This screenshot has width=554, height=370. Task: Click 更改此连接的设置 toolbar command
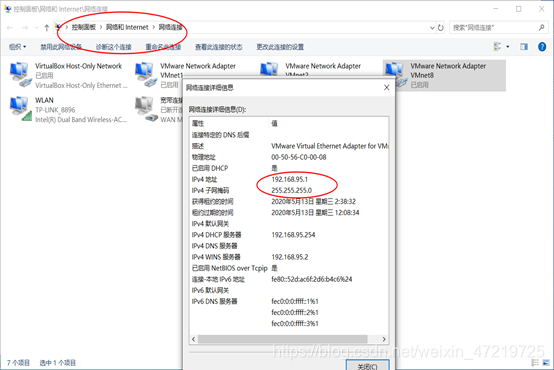click(280, 47)
